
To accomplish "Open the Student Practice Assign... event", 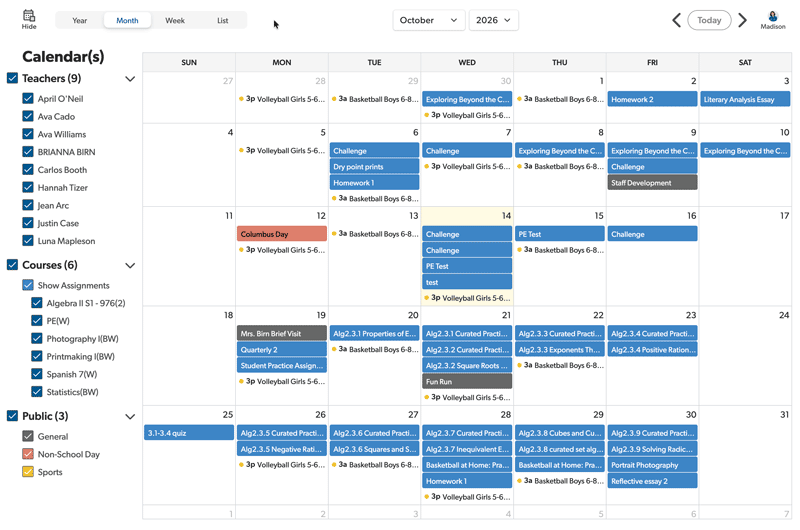I will [282, 366].
